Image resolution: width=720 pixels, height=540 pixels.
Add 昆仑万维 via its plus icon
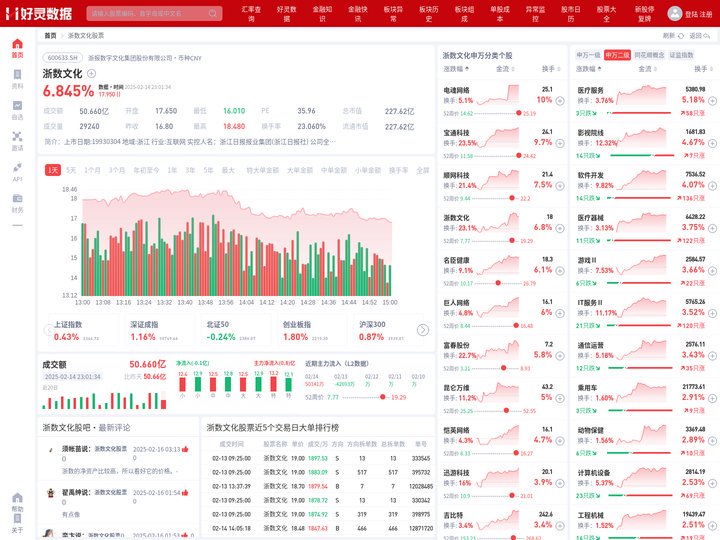560,398
